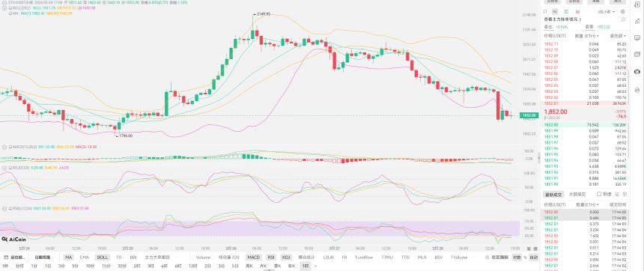
Task: Click the current price tag on price axis
Action: [x=529, y=116]
